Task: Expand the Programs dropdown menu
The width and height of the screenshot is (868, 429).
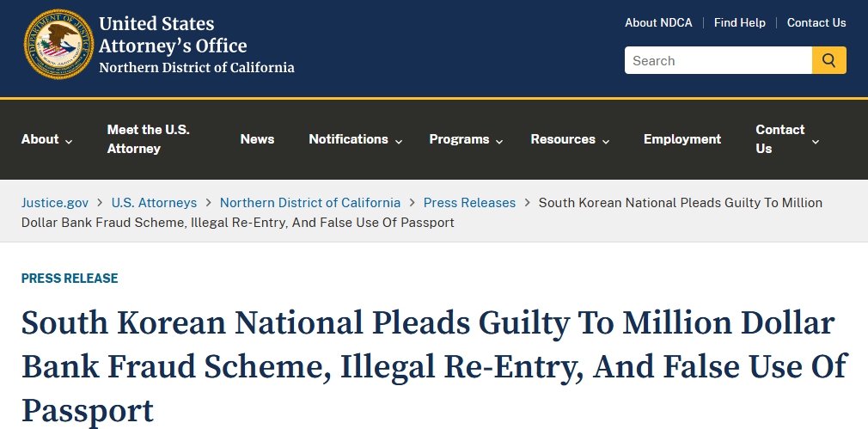Action: (466, 139)
